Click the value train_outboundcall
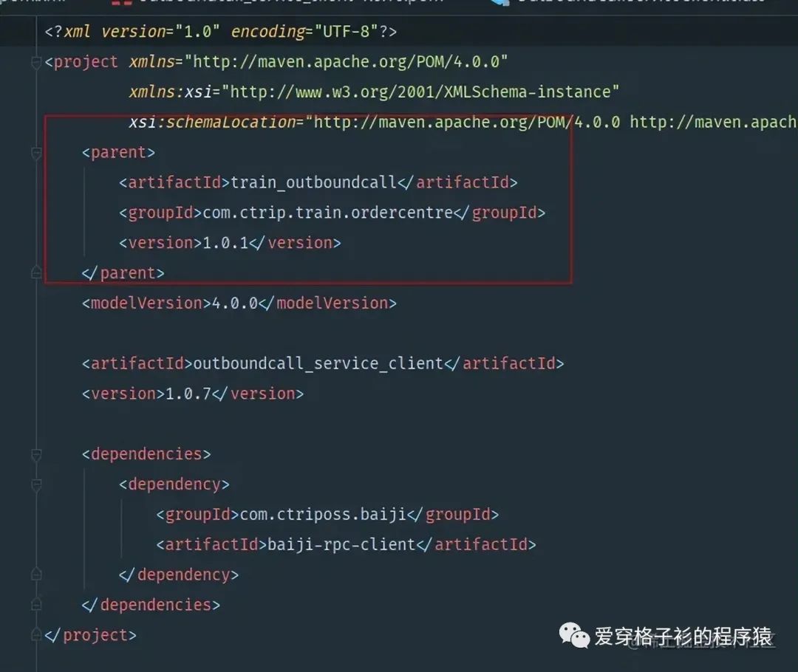This screenshot has width=798, height=672. click(x=313, y=182)
